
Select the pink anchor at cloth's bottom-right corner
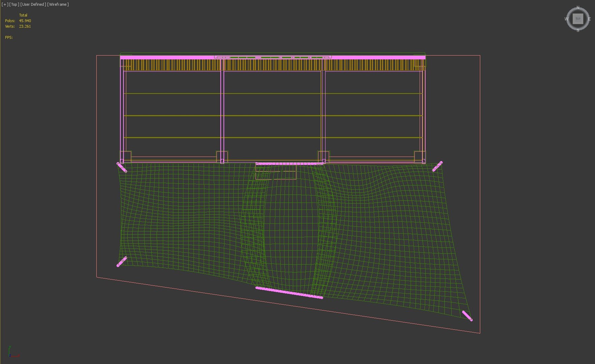[467, 316]
